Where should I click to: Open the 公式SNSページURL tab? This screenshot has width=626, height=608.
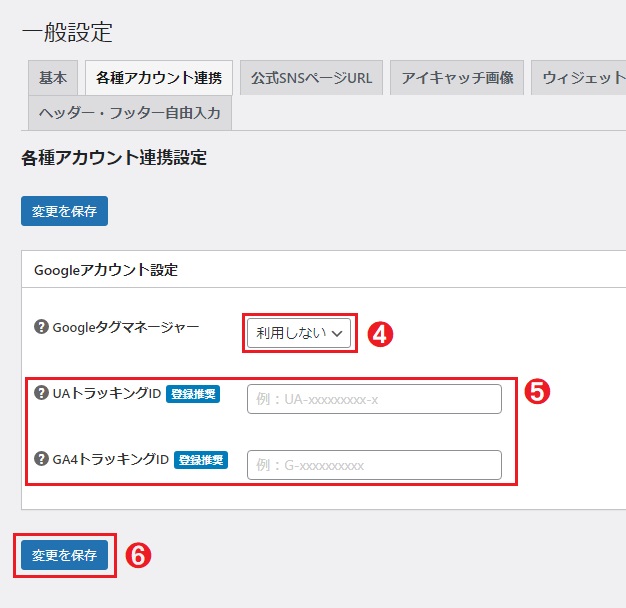[311, 78]
